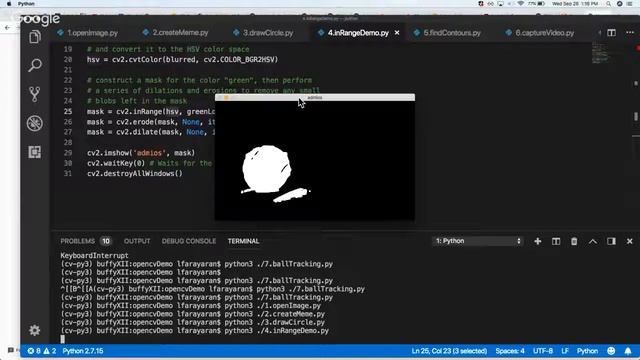Click the title bar of the admios window
The width and height of the screenshot is (640, 360).
(315, 98)
